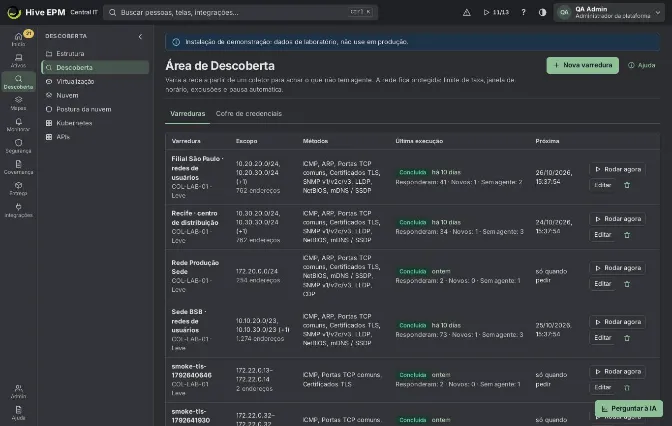This screenshot has width=672, height=426.
Task: Open Entrega in the left rail
Action: tap(18, 189)
